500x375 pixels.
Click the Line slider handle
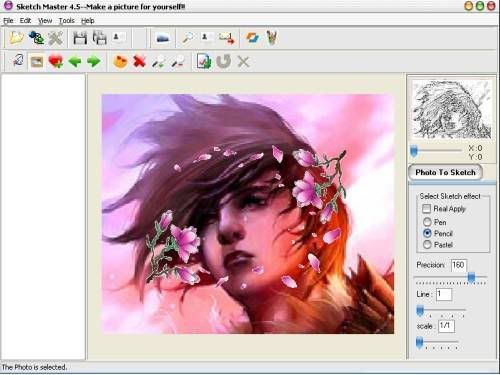[x=420, y=310]
